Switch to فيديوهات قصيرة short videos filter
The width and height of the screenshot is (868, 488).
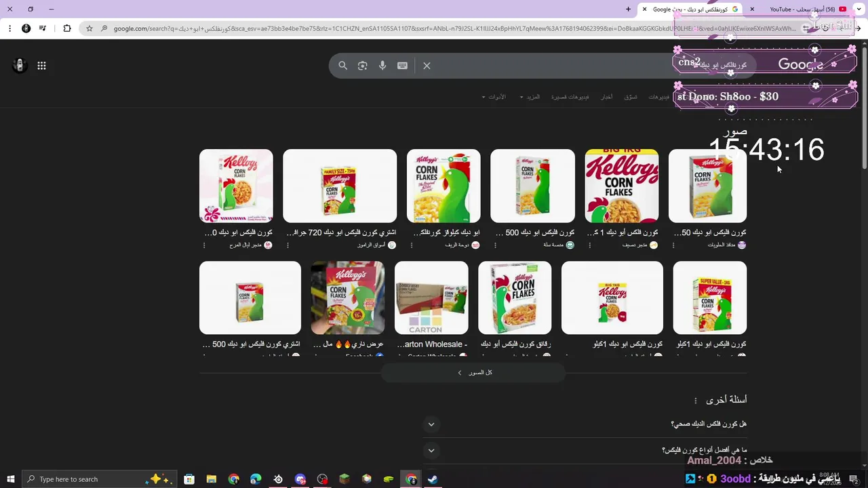[570, 97]
